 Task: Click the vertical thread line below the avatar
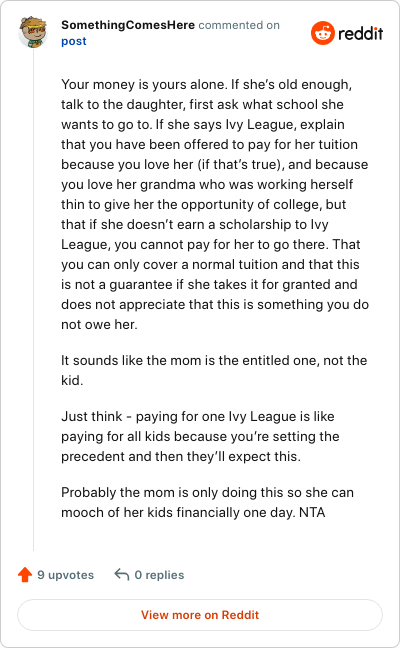pos(33,300)
